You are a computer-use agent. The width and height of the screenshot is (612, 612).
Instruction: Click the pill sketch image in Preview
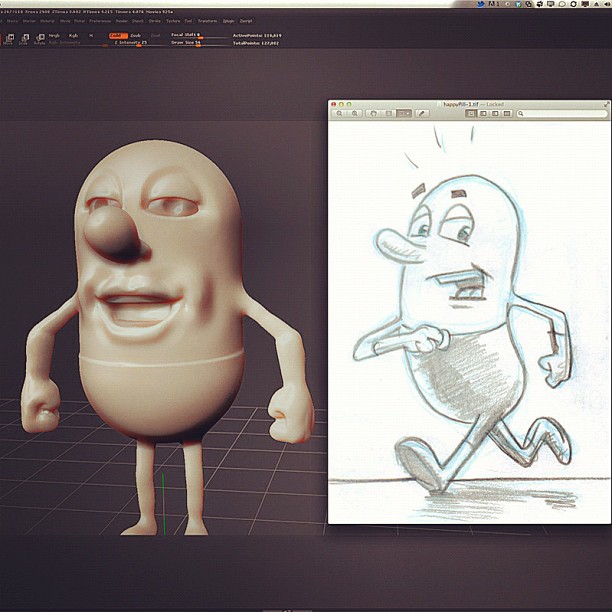coord(470,322)
